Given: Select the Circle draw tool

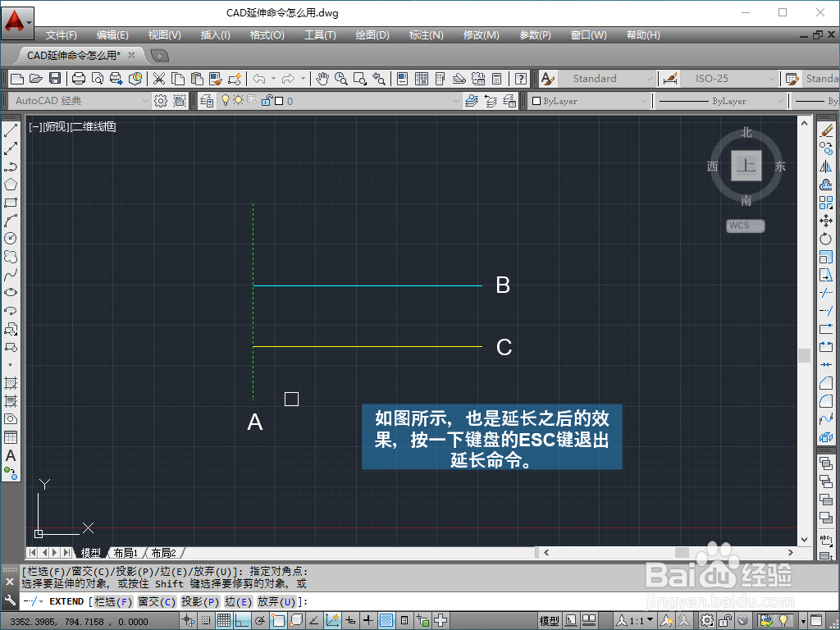Looking at the screenshot, I should 10,239.
